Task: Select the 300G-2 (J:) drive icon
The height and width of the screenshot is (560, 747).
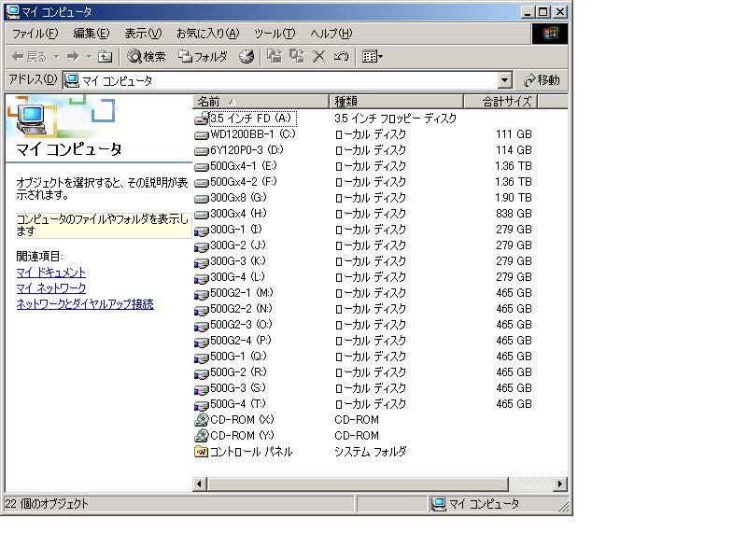Action: tap(202, 246)
